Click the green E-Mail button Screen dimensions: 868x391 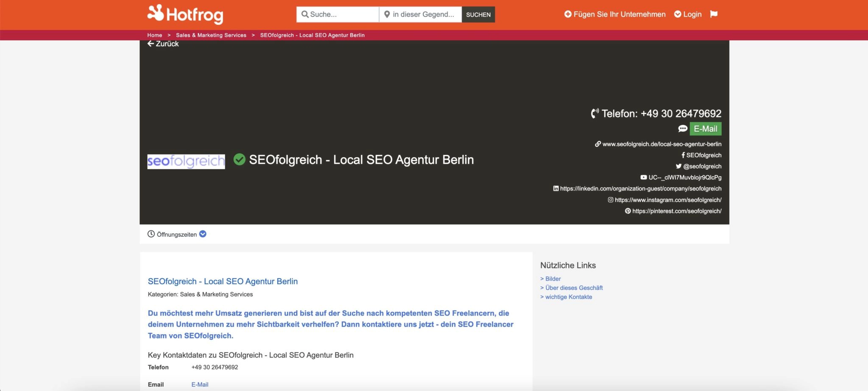(705, 129)
